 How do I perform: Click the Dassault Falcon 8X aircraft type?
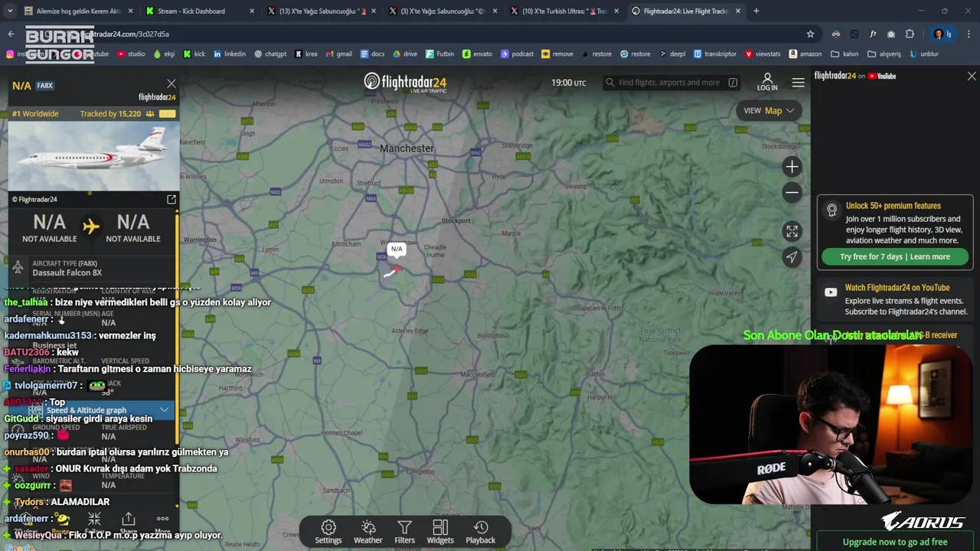[x=67, y=272]
